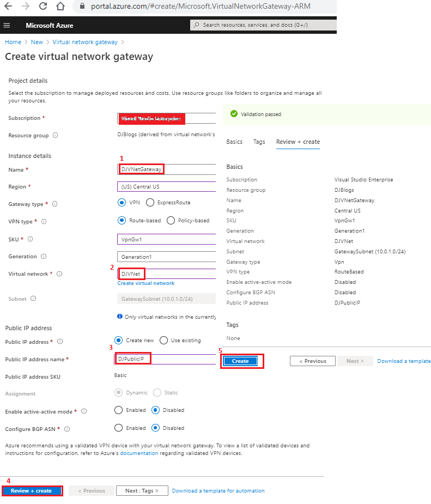Image resolution: width=431 pixels, height=504 pixels.
Task: Click Previous button beside Create
Action: coord(313,361)
